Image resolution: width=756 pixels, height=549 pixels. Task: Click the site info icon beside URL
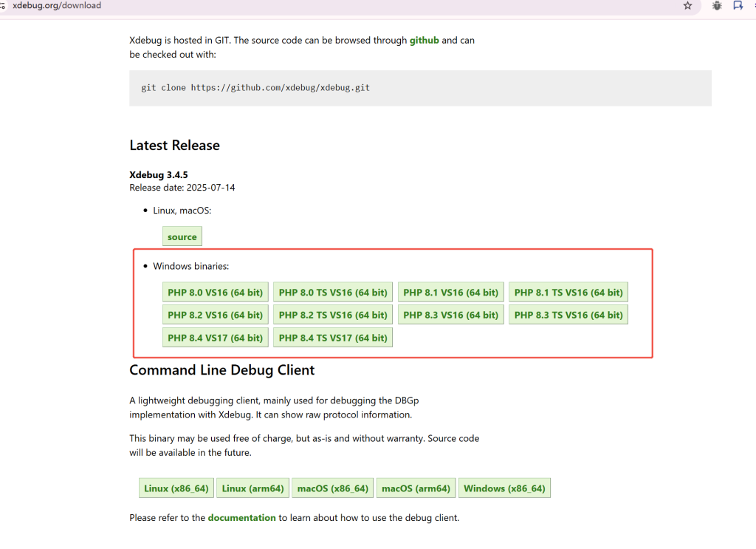coord(3,6)
